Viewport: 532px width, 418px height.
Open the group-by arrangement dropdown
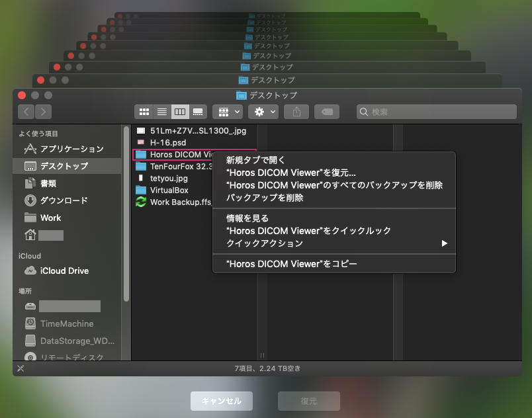click(228, 112)
